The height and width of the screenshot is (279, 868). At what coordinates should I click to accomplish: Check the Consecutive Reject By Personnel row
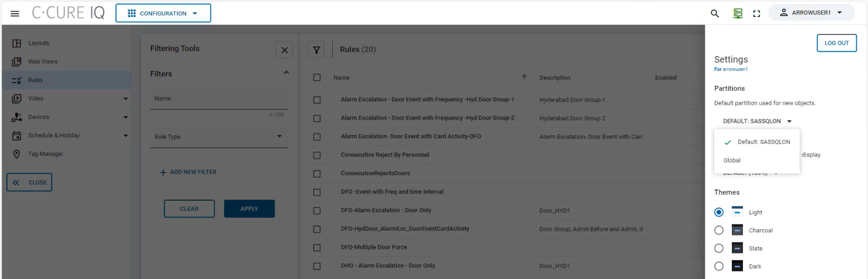[x=317, y=155]
